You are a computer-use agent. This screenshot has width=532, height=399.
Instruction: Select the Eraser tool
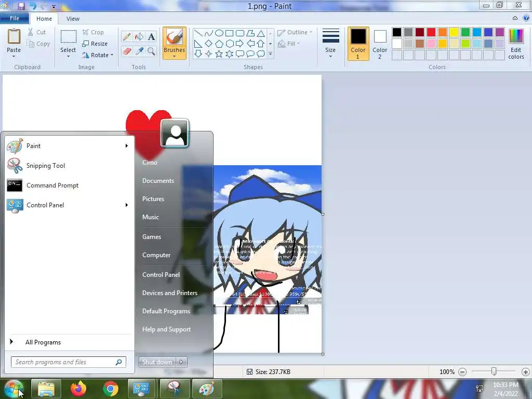[x=127, y=51]
